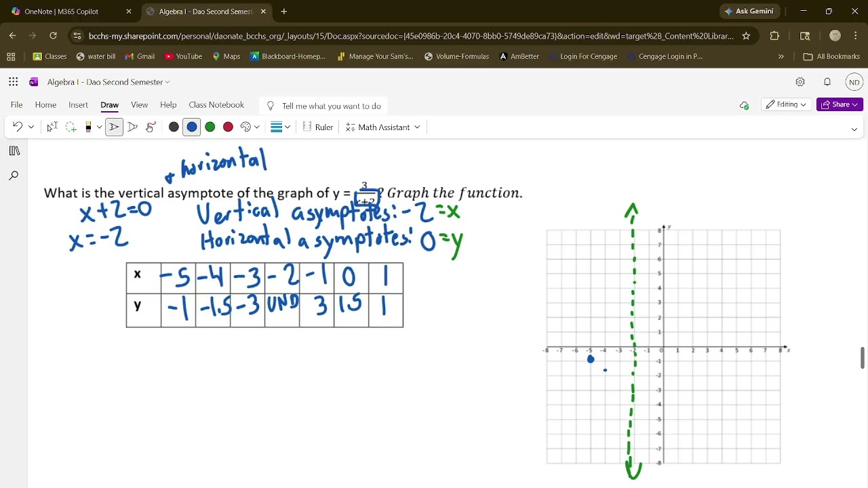Expand the pen thickness dropdown arrow
The image size is (868, 488).
click(288, 127)
